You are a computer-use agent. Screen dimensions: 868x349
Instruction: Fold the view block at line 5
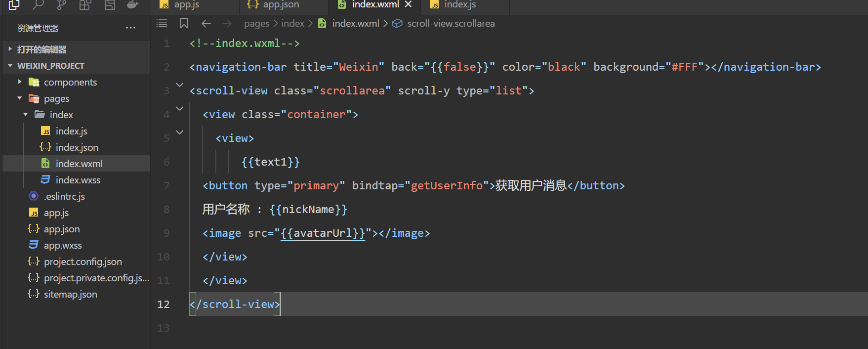[x=180, y=132]
